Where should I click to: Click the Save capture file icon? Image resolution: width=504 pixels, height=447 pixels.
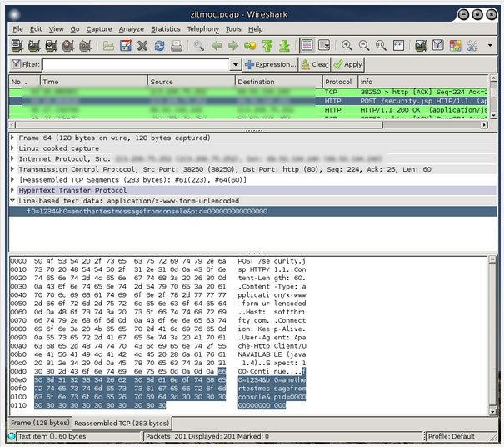pyautogui.click(x=125, y=46)
